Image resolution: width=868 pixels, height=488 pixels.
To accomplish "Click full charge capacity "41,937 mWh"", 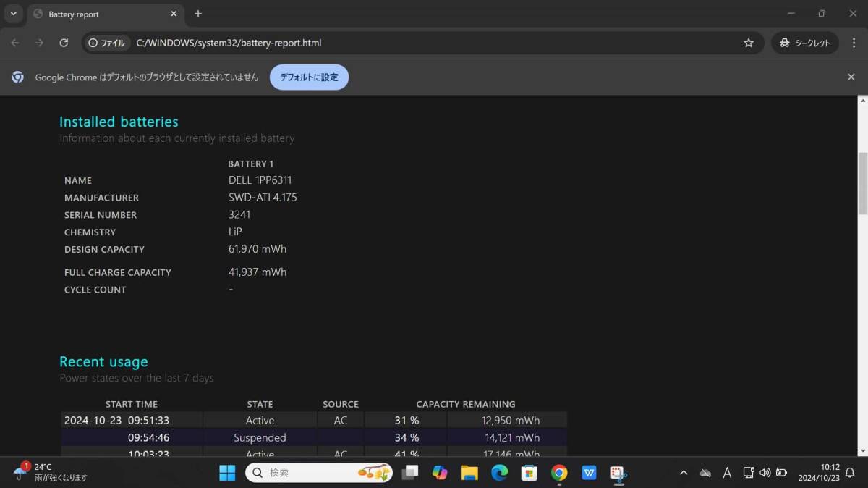I will click(x=258, y=272).
